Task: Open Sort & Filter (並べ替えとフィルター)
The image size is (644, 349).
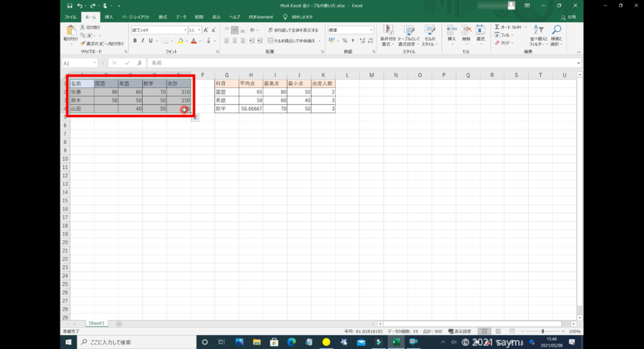Action: click(x=539, y=35)
